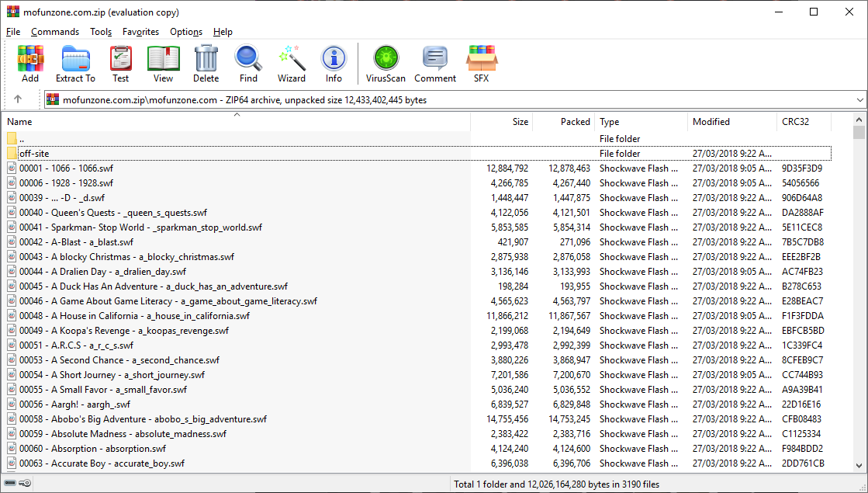Screen dimensions: 868x493
Task: Click the View file icon
Action: [x=163, y=63]
